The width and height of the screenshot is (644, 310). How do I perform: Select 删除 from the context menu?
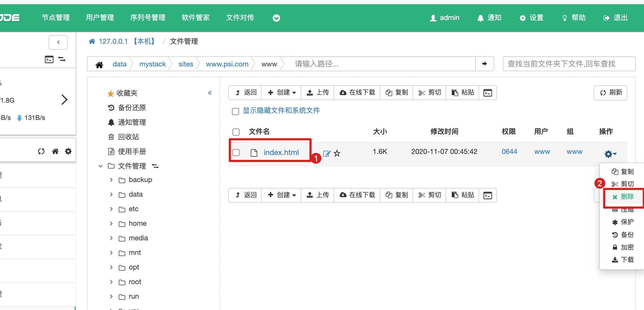tap(623, 197)
